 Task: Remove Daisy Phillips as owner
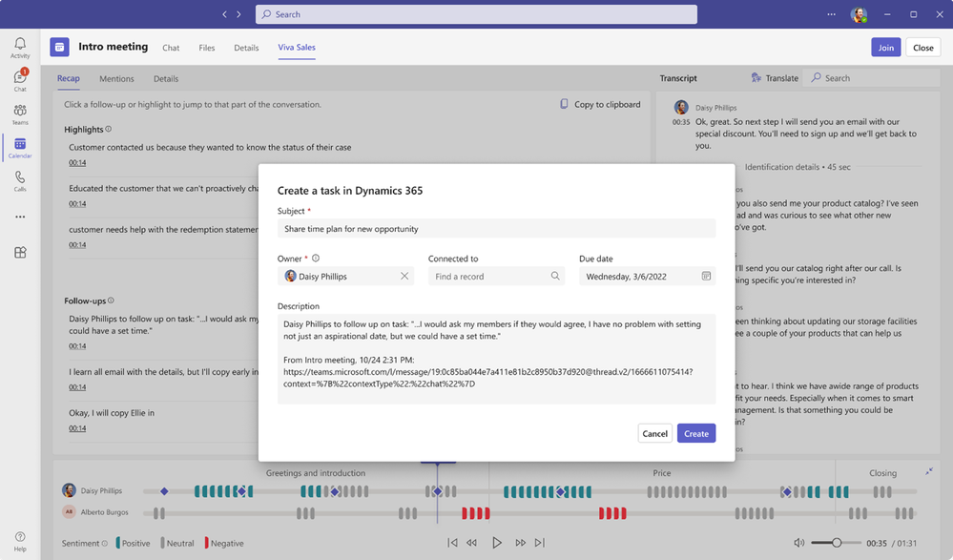(x=404, y=276)
